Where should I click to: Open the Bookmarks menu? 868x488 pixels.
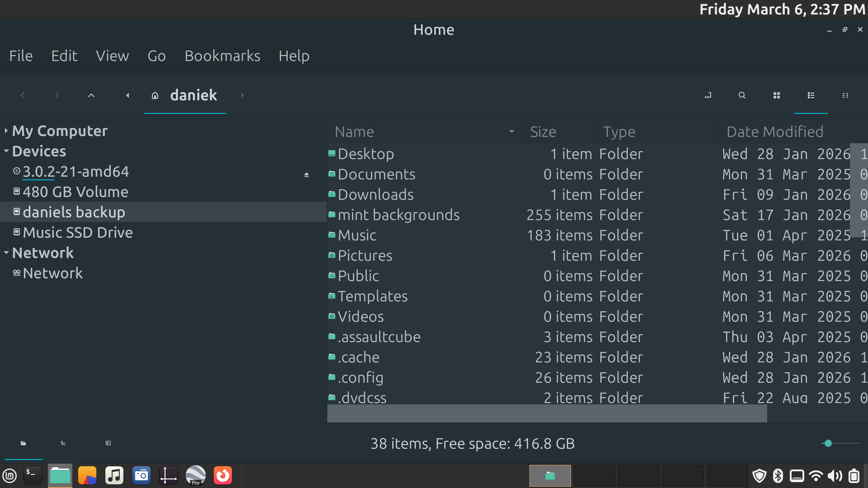[222, 56]
